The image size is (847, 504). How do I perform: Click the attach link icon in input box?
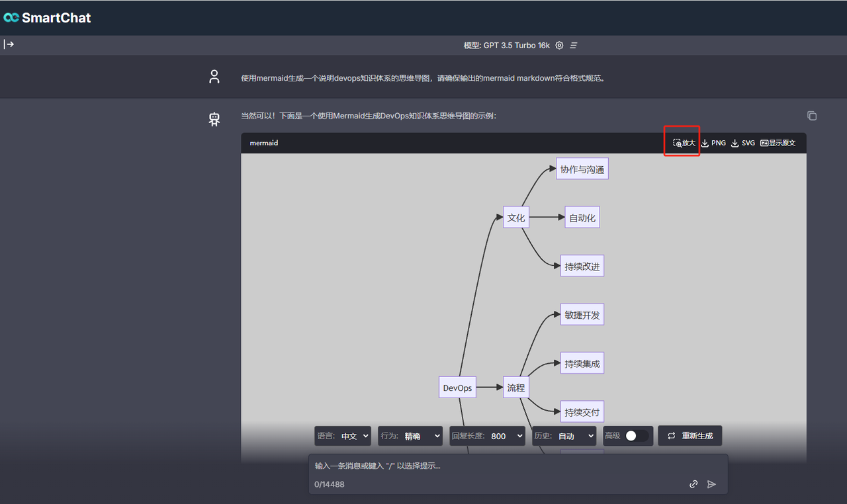tap(693, 484)
